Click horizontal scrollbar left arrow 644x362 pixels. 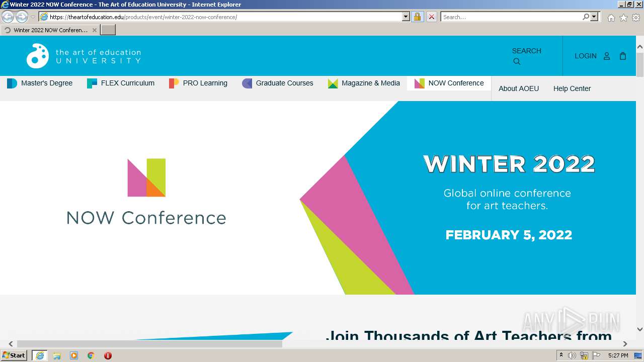(11, 344)
